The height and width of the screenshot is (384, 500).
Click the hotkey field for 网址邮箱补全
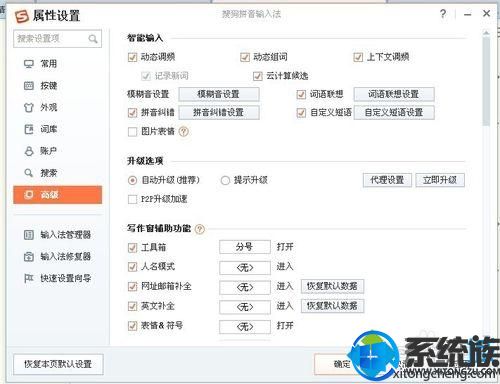point(245,287)
